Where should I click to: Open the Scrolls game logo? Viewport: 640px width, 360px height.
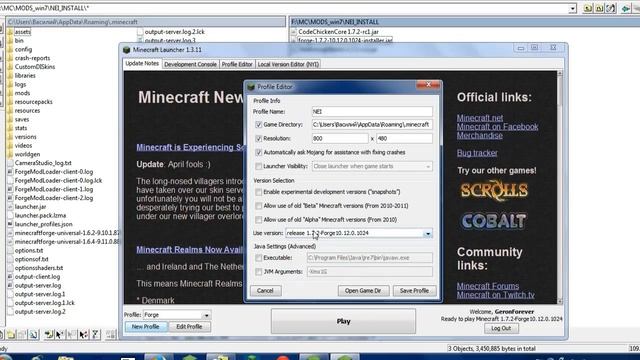(494, 190)
